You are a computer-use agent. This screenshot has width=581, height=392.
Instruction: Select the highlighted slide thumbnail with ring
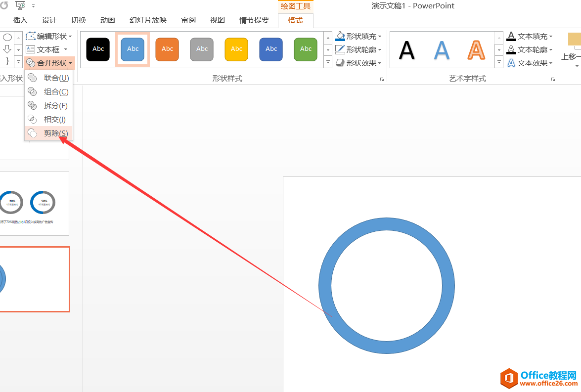click(x=35, y=279)
